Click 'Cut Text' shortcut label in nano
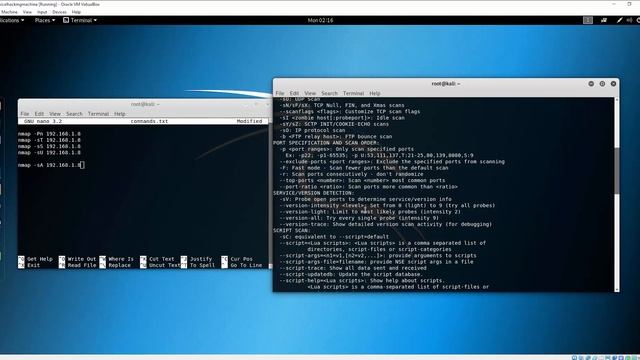Image resolution: width=640 pixels, height=360 pixels. click(x=162, y=259)
